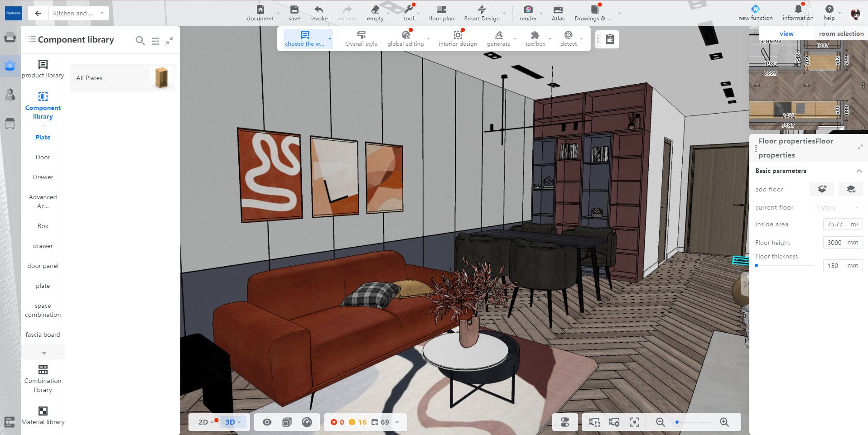Check the new function icon
Image resolution: width=868 pixels, height=435 pixels.
coord(756,9)
